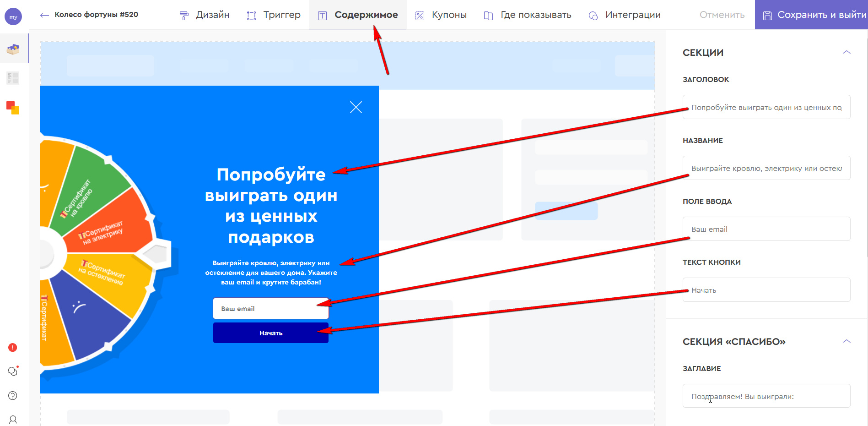Click the Отменить button
Screen dimensions: 868x426
point(722,15)
